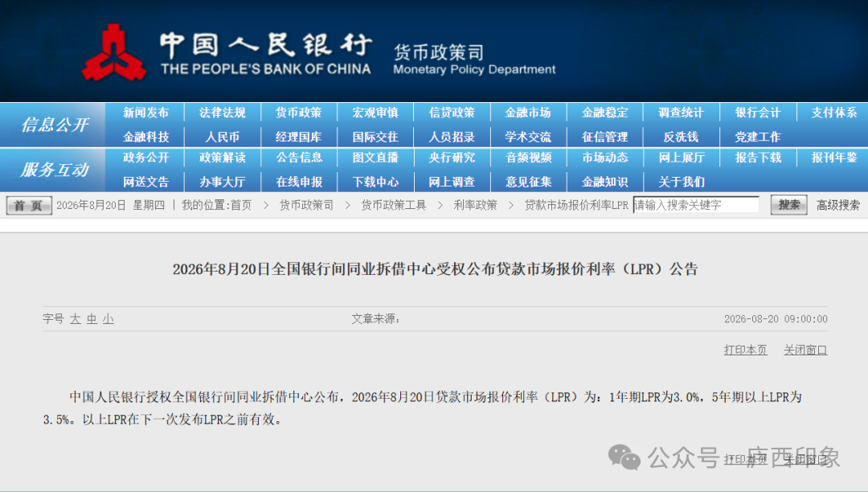Screen dimensions: 868x492
Task: Focus the search keyword input field
Action: click(696, 205)
